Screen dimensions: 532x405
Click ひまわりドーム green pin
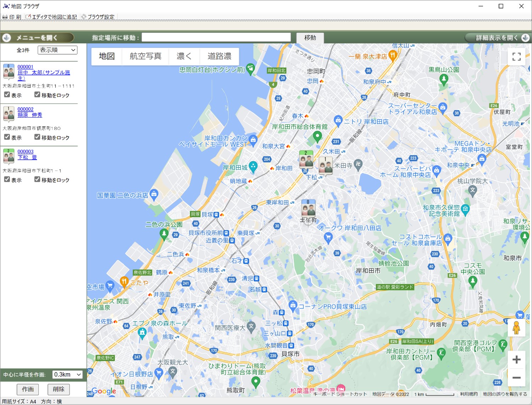[x=256, y=382]
